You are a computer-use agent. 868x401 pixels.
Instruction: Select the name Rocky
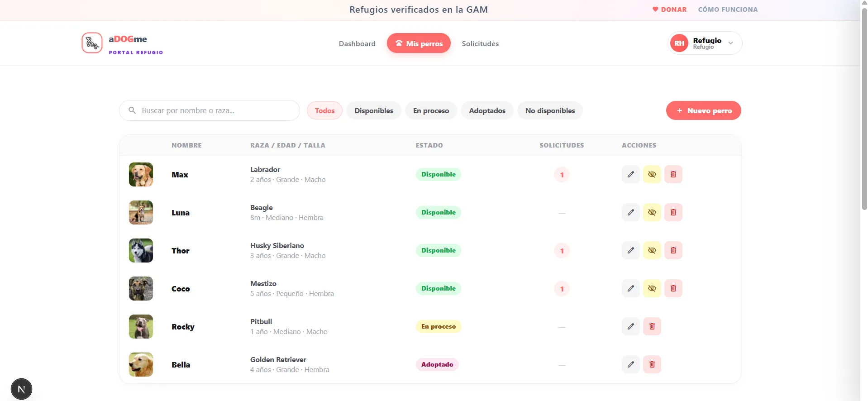click(x=183, y=327)
